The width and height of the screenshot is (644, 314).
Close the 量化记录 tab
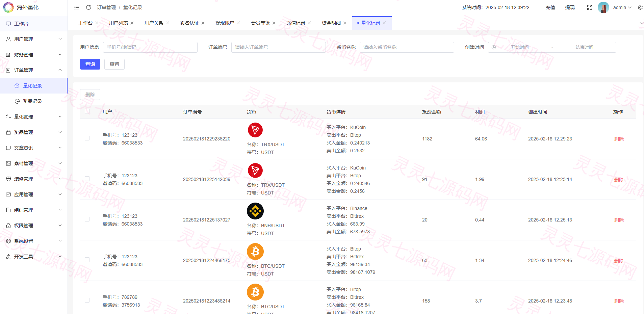tap(384, 23)
